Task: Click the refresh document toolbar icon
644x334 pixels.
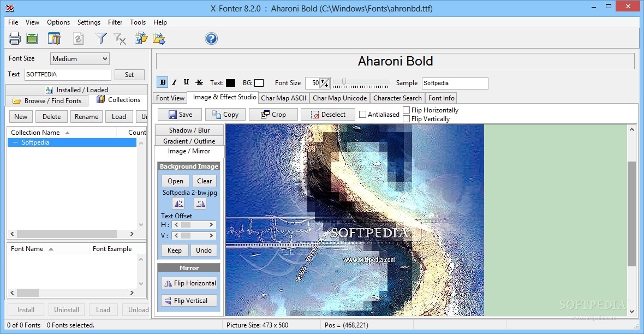Action: 78,39
